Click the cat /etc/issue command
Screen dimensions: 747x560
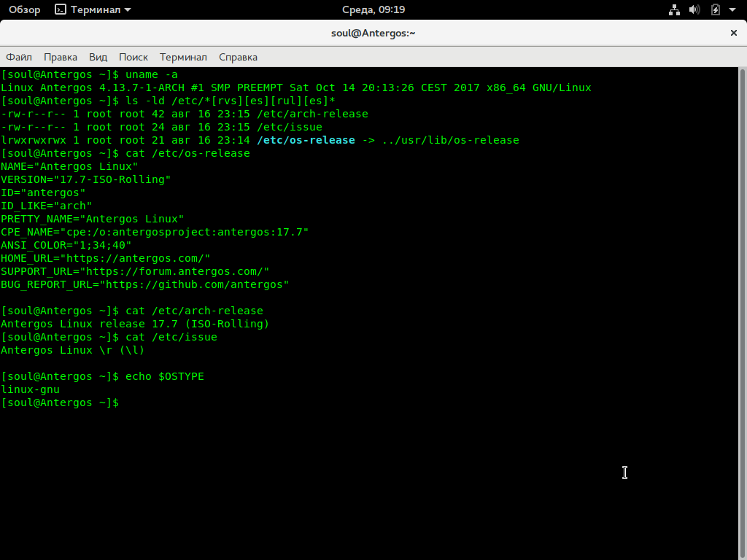point(171,337)
